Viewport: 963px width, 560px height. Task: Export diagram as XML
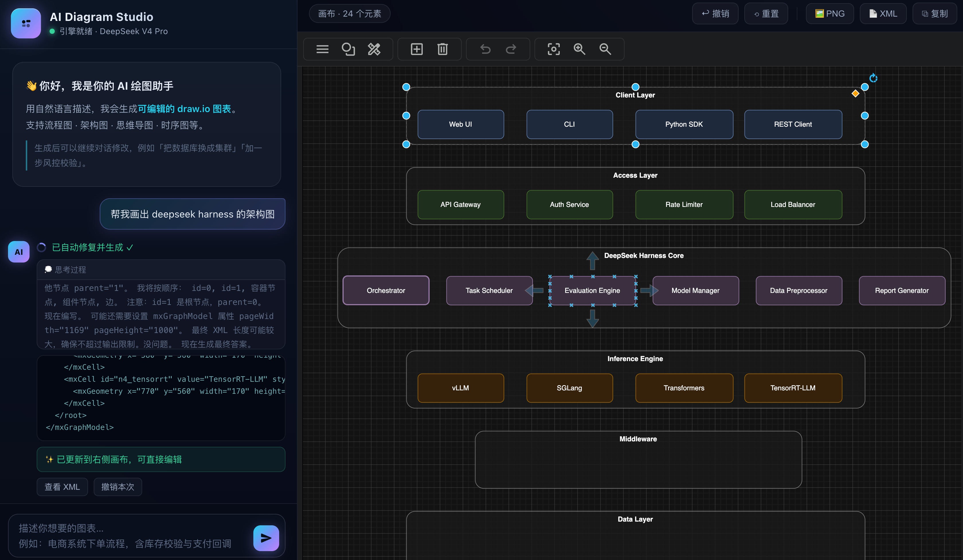tap(883, 14)
